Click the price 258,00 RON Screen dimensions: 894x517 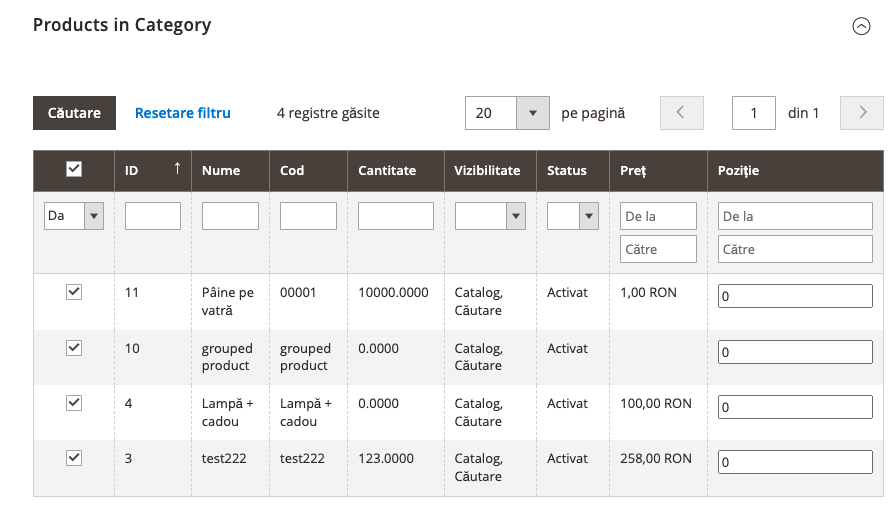tap(656, 458)
